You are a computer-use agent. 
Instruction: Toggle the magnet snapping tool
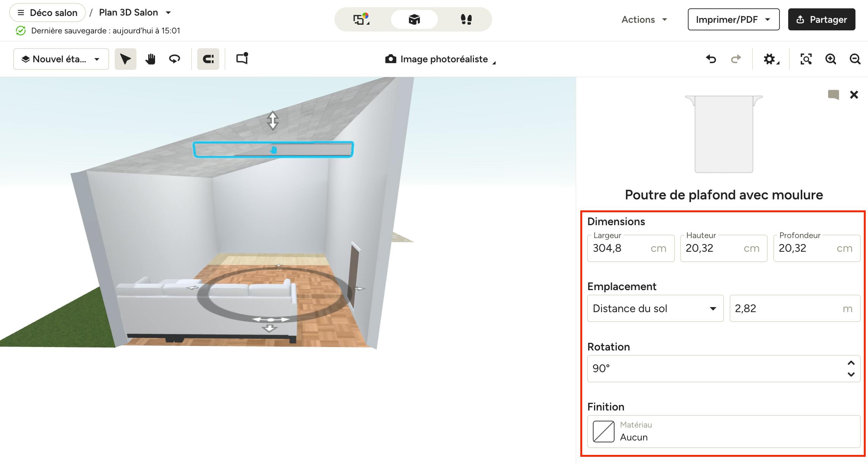click(208, 59)
